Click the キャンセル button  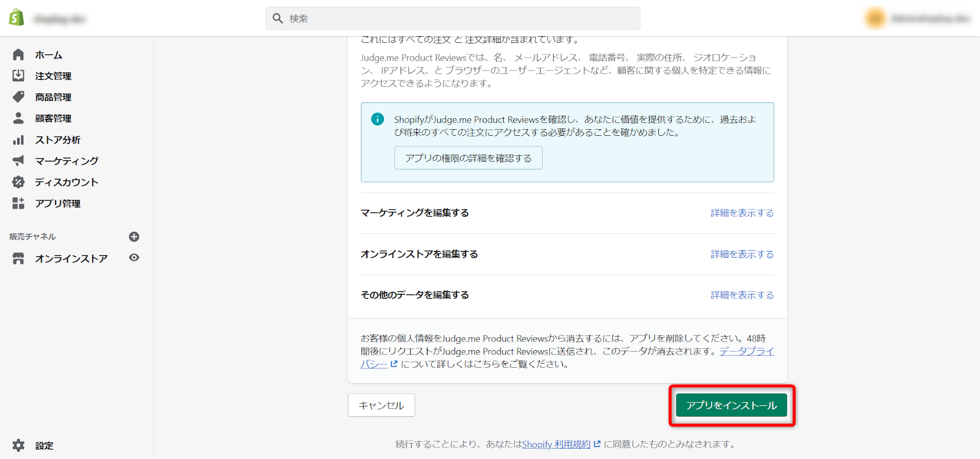click(x=381, y=405)
